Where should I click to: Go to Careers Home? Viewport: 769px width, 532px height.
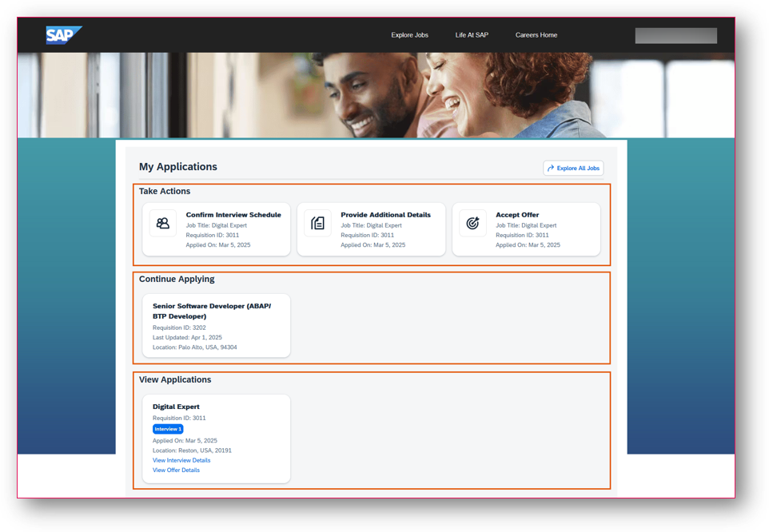point(536,35)
